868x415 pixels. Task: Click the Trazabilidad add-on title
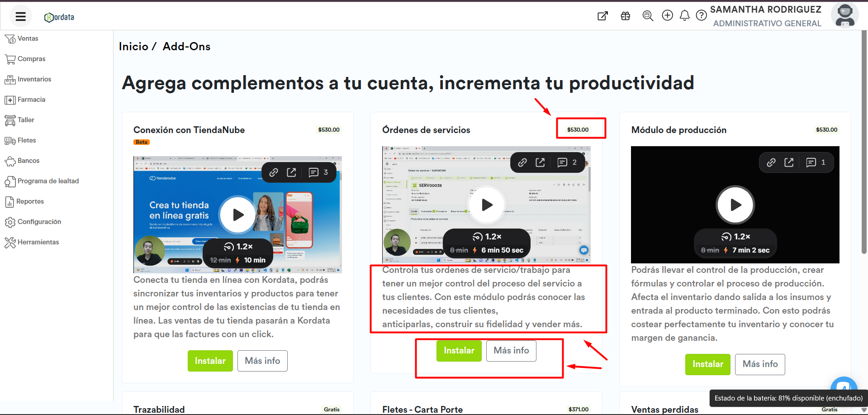[x=159, y=410]
